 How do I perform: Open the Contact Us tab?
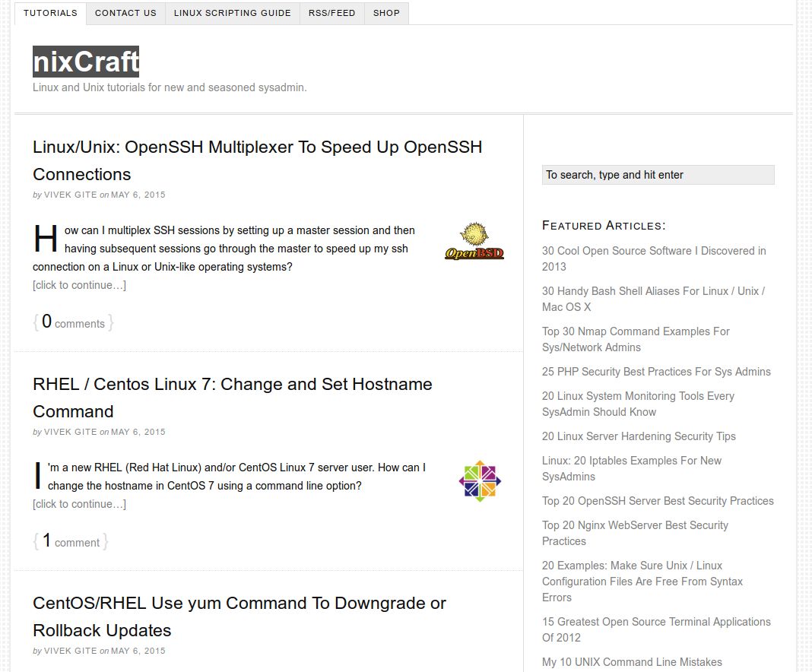pyautogui.click(x=126, y=13)
